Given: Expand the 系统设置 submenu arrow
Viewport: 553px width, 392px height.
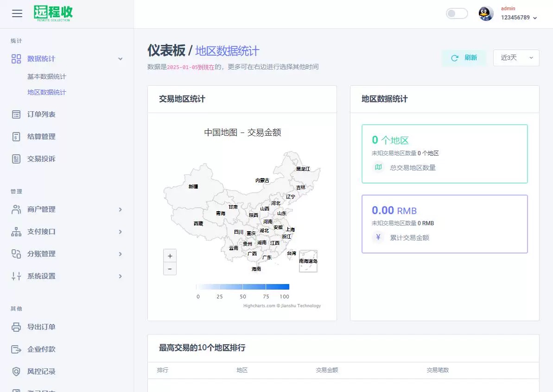Looking at the screenshot, I should coord(120,276).
